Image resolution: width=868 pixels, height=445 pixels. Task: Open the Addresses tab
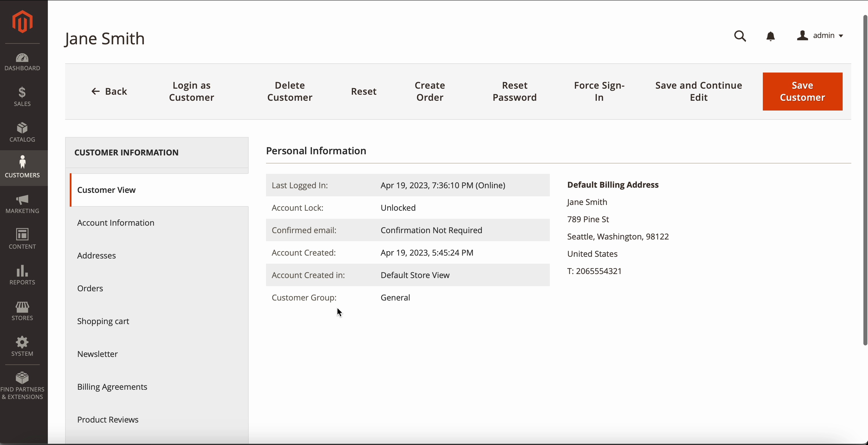[96, 256]
